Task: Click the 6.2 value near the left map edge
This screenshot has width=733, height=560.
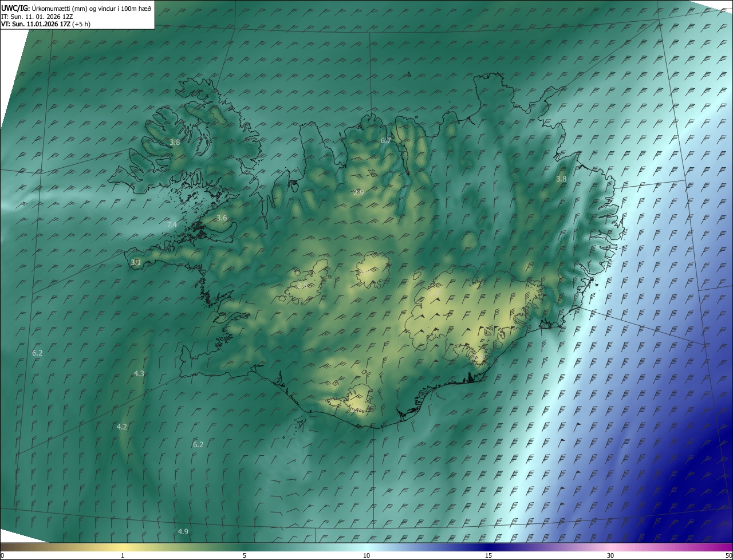Action: pos(37,353)
